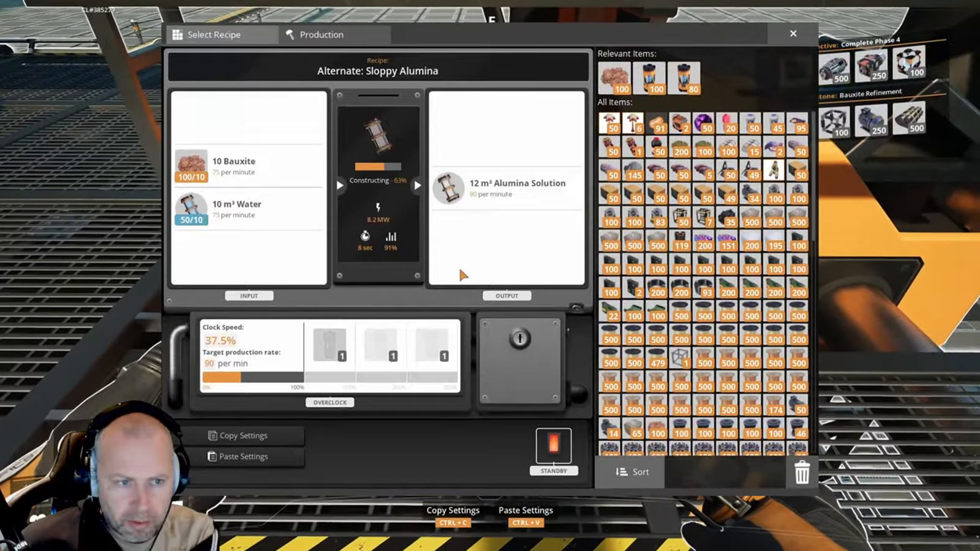Select the inventory stack of 145
Image resolution: width=980 pixels, height=551 pixels.
(x=633, y=170)
